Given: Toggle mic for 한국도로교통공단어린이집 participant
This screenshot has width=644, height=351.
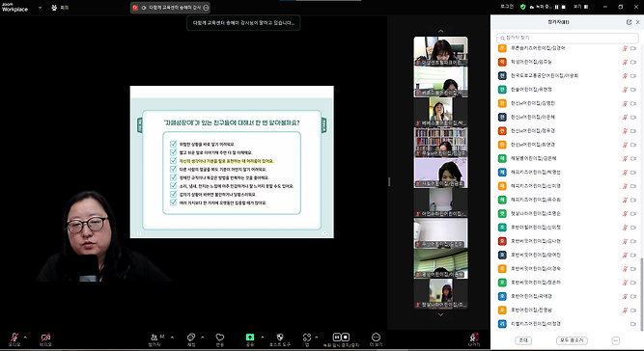Looking at the screenshot, I should click(625, 76).
